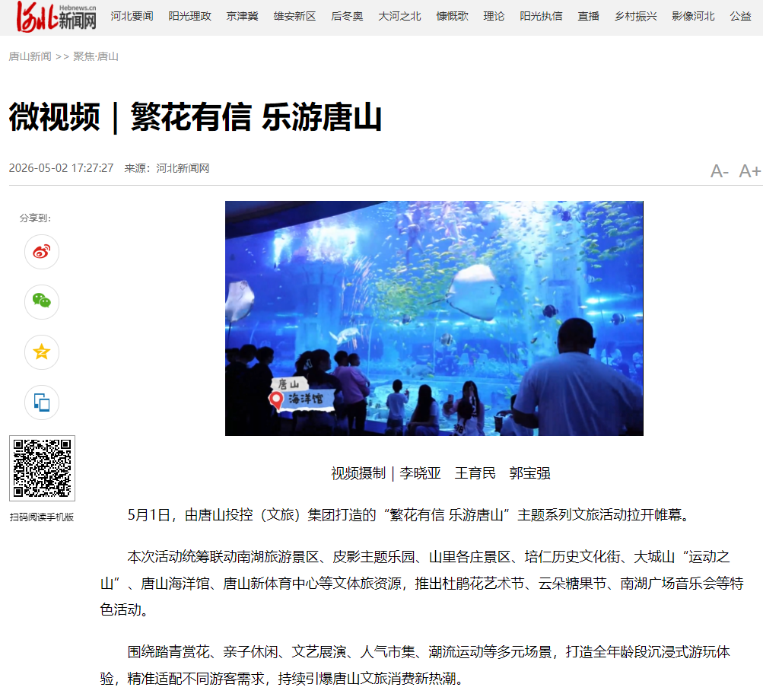
Task: Click 聚焦·唐山 breadcrumb link
Action: [96, 56]
